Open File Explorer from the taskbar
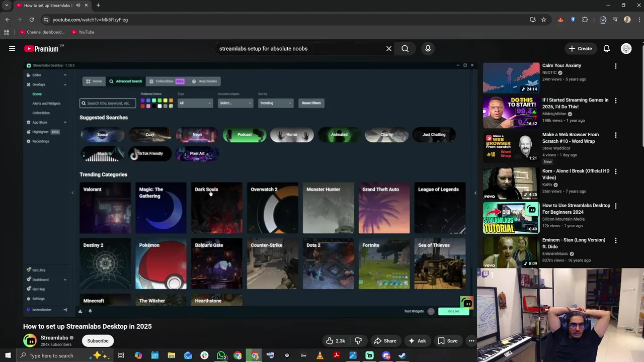 pos(172,355)
